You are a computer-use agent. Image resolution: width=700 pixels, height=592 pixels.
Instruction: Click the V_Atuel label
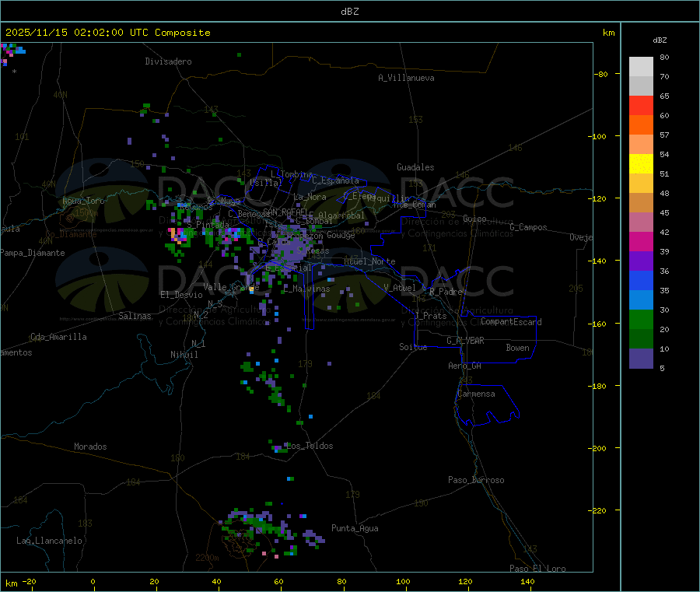tap(400, 288)
